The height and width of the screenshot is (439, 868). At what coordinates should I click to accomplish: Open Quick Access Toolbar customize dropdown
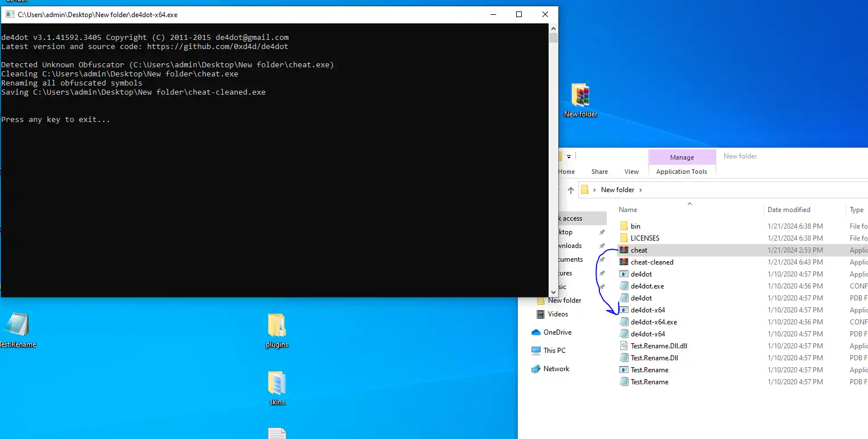click(570, 156)
